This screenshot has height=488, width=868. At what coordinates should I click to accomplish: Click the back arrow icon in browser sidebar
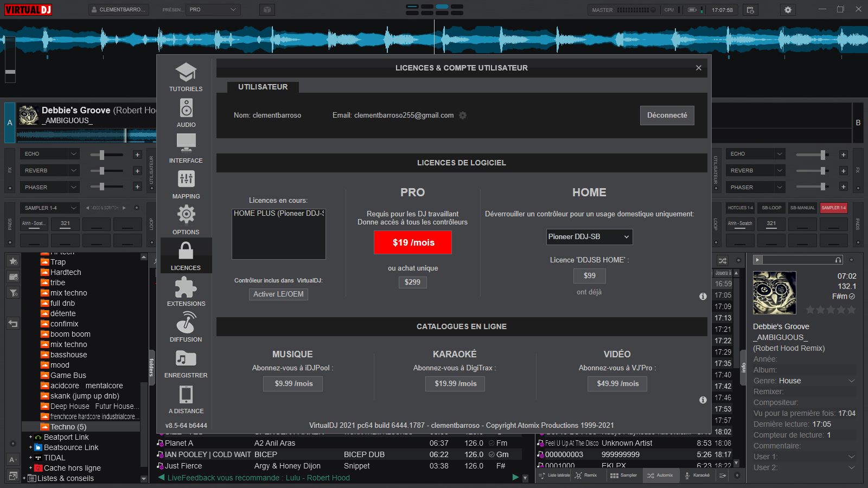click(x=14, y=324)
